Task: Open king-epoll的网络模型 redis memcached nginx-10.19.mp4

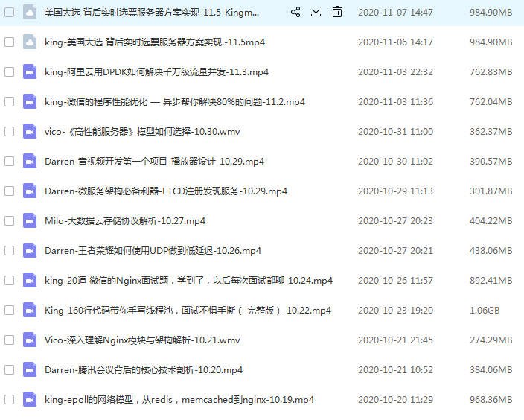Action: tap(179, 400)
